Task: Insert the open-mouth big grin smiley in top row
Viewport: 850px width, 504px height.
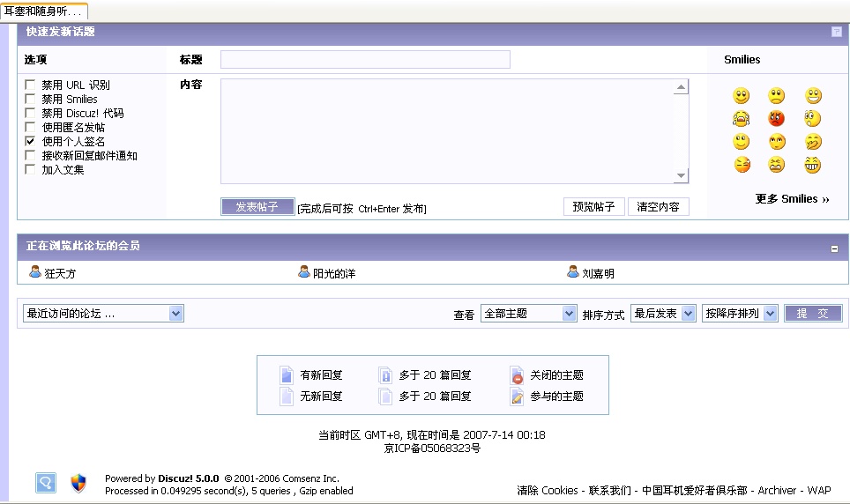Action: tap(813, 96)
